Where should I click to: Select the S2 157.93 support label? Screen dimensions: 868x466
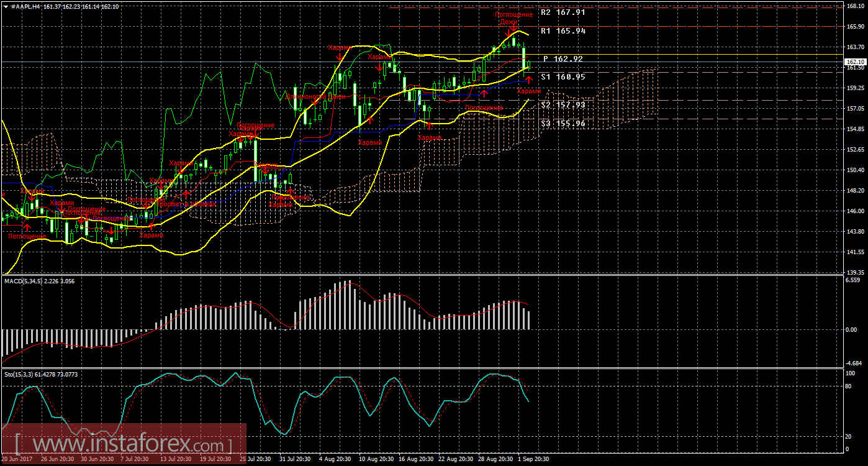563,105
